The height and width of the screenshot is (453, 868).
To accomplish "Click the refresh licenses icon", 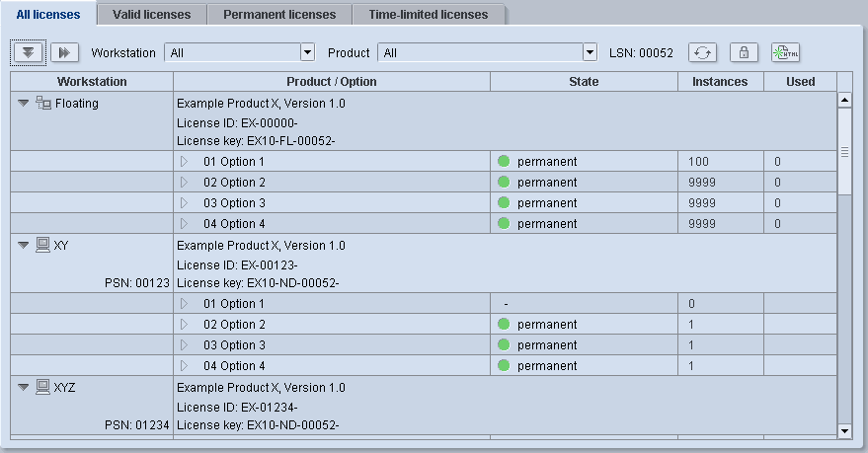I will tap(702, 52).
